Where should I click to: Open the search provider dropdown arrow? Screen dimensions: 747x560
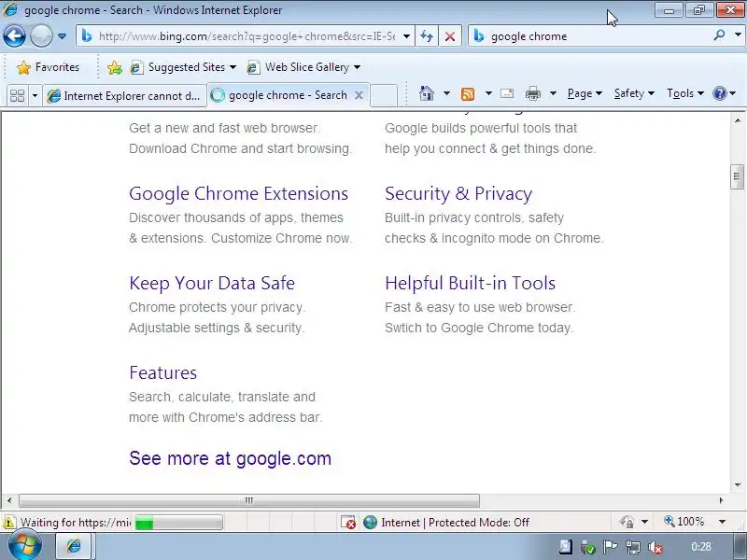pyautogui.click(x=738, y=35)
